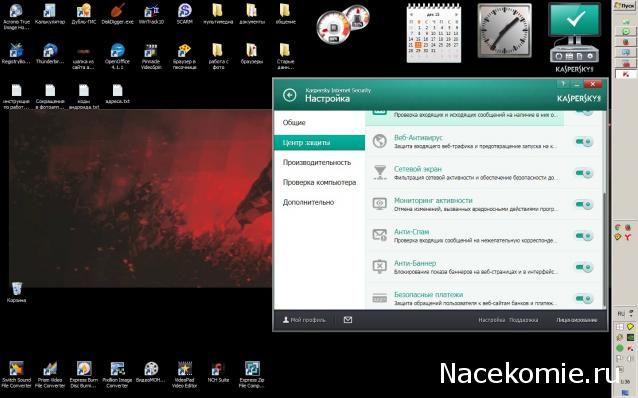
Task: Open the Anti-Banner (Анти-Баннер) icon
Action: tap(380, 267)
